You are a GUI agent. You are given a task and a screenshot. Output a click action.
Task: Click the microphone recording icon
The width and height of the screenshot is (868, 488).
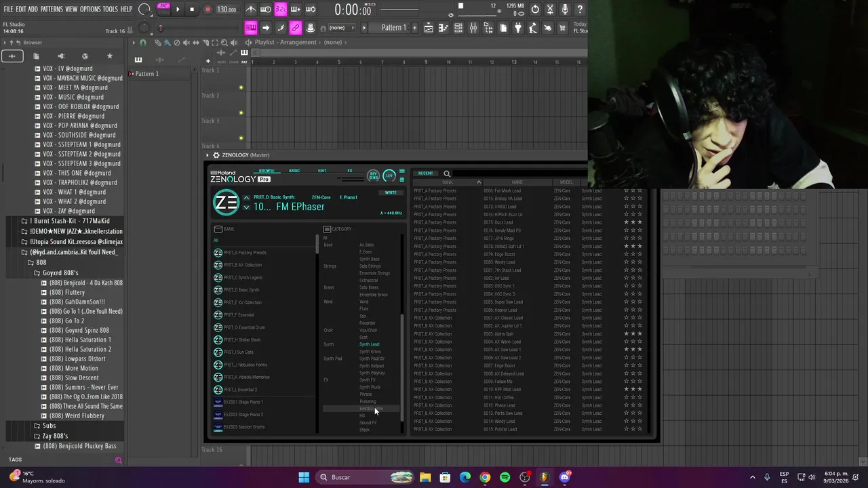(565, 9)
